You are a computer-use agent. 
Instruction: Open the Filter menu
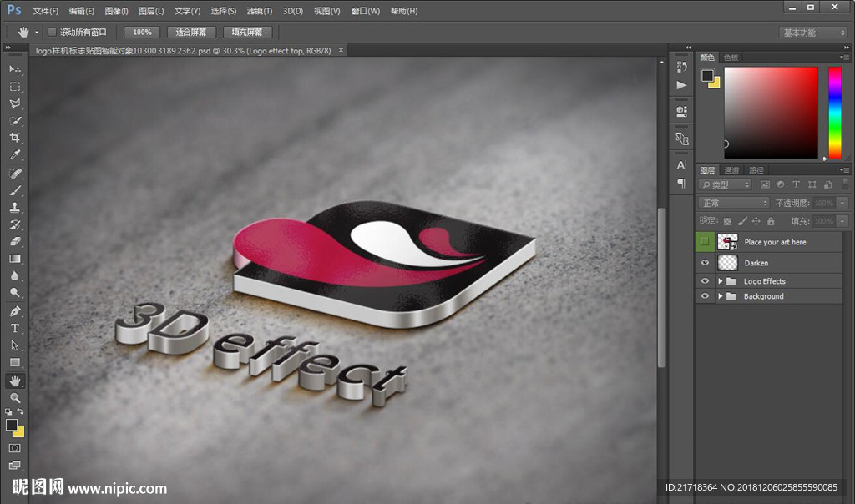coord(260,11)
